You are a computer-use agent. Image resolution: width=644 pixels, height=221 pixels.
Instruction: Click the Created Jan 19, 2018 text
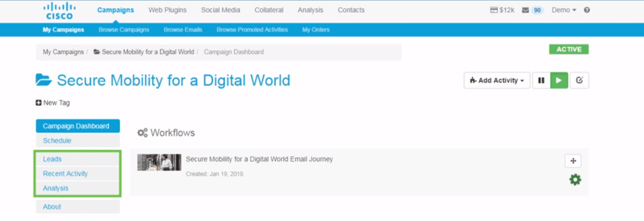tap(215, 174)
